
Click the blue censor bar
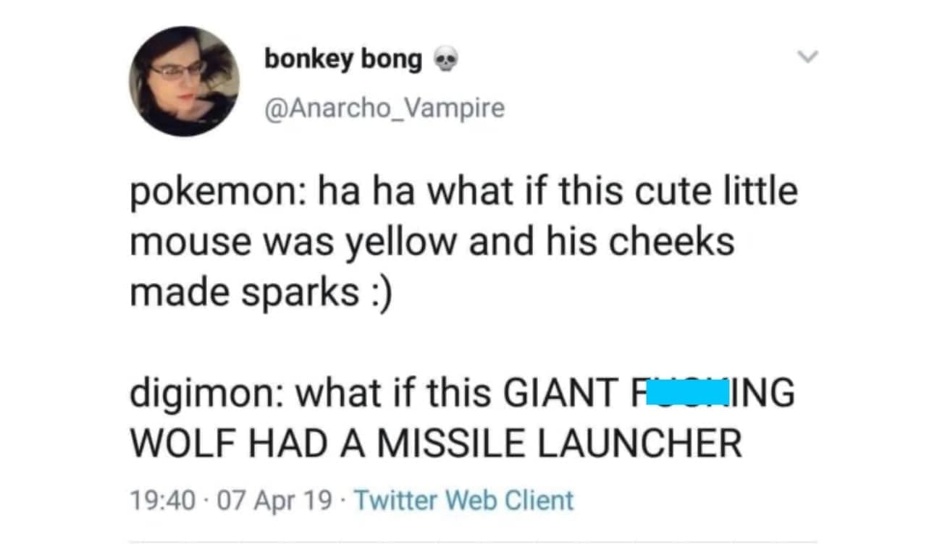(x=682, y=394)
